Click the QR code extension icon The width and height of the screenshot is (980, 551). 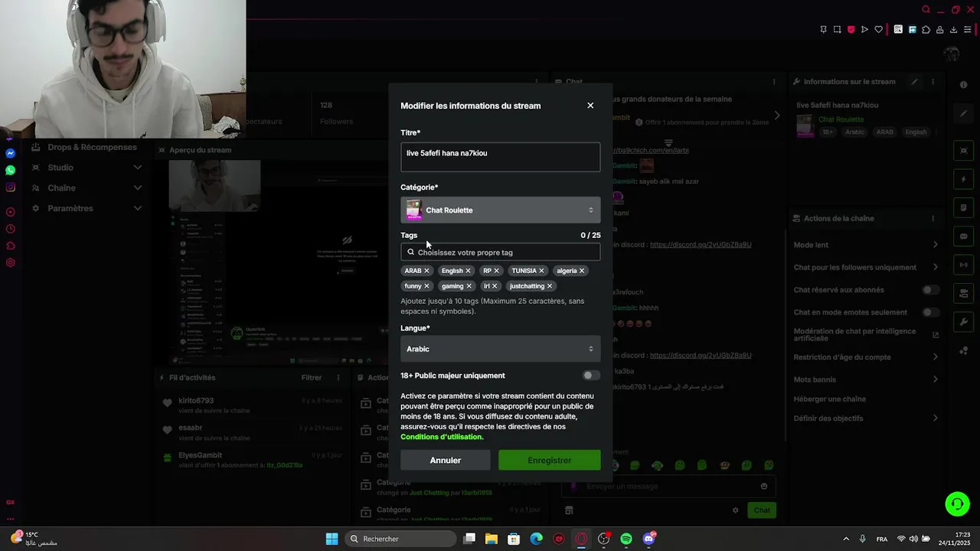click(898, 30)
